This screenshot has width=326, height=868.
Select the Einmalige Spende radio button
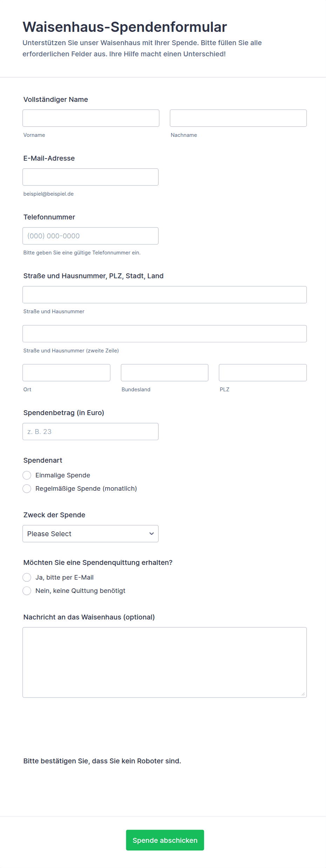(27, 475)
